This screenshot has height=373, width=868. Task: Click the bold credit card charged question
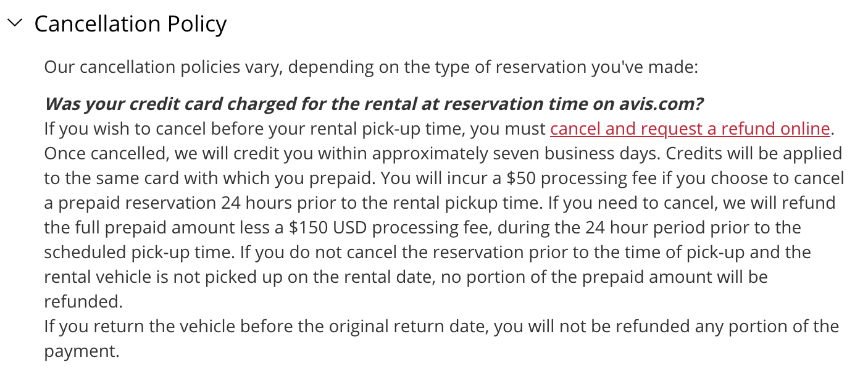(373, 104)
